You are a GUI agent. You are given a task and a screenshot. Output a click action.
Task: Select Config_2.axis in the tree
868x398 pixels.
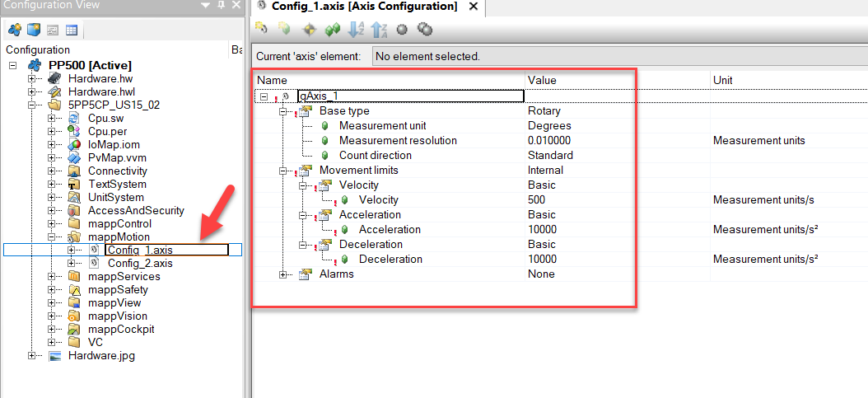140,263
